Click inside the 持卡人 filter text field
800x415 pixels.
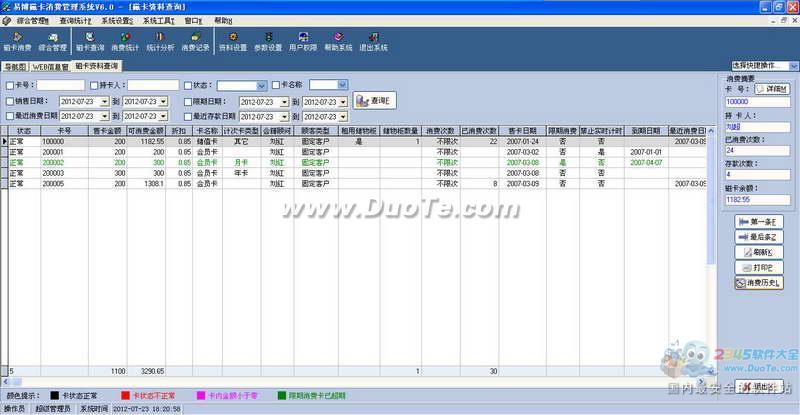pos(152,86)
